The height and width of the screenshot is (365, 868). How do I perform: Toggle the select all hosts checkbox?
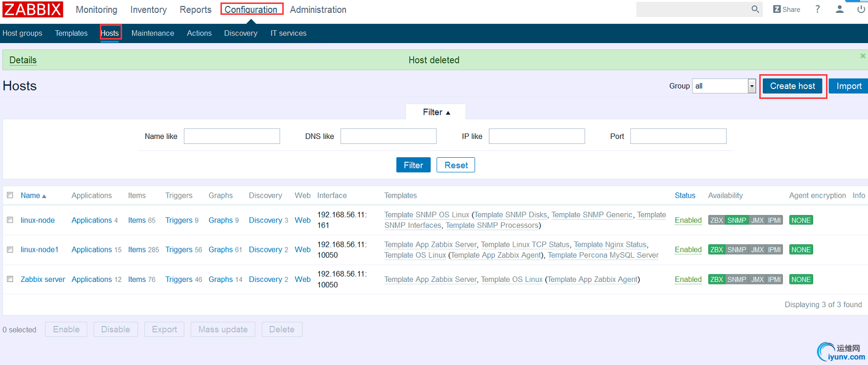pos(10,195)
